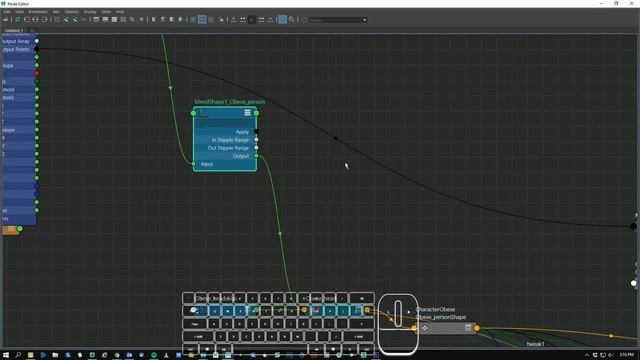The image size is (640, 360).
Task: Open the taskbar clock
Action: click(626, 355)
